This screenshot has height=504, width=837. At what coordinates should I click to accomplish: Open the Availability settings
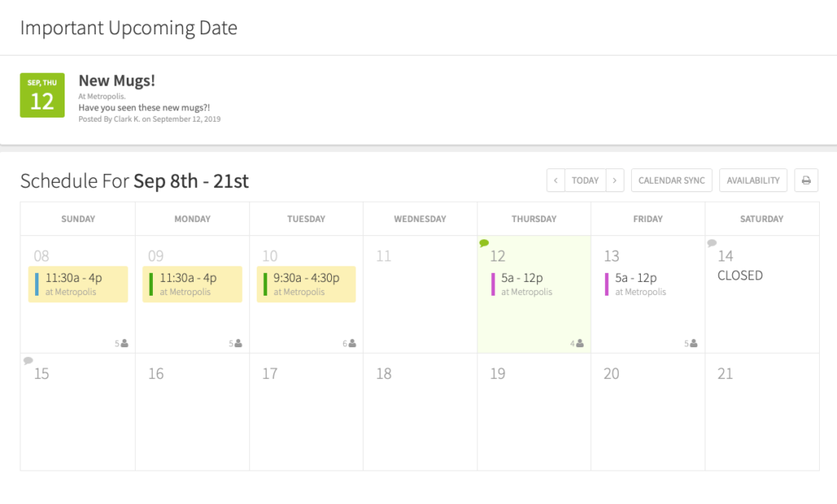coord(753,180)
